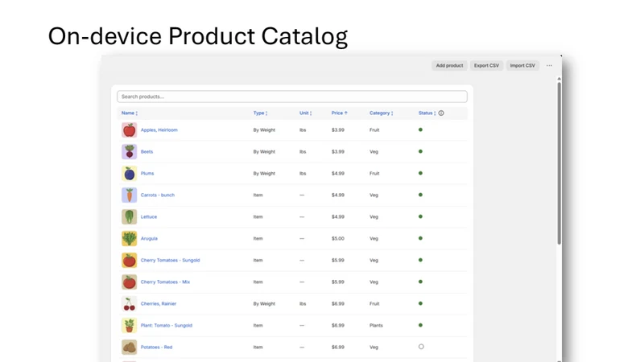Click the Carrots - bunch product image

tap(129, 195)
